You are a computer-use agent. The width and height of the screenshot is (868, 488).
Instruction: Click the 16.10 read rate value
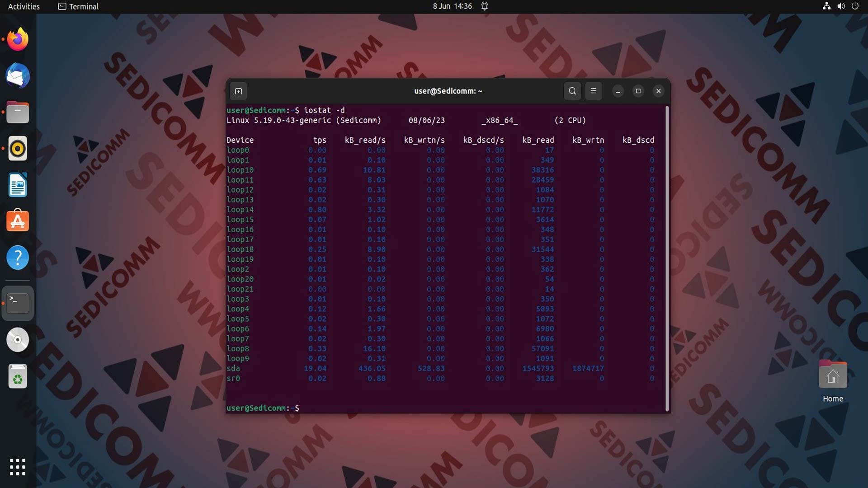click(374, 349)
